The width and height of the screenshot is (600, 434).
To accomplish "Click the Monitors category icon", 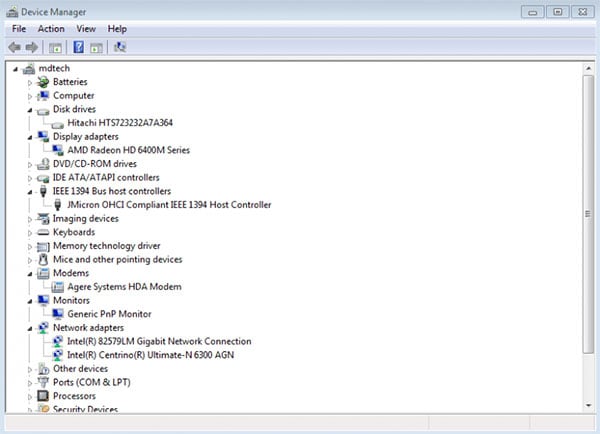I will tap(43, 300).
